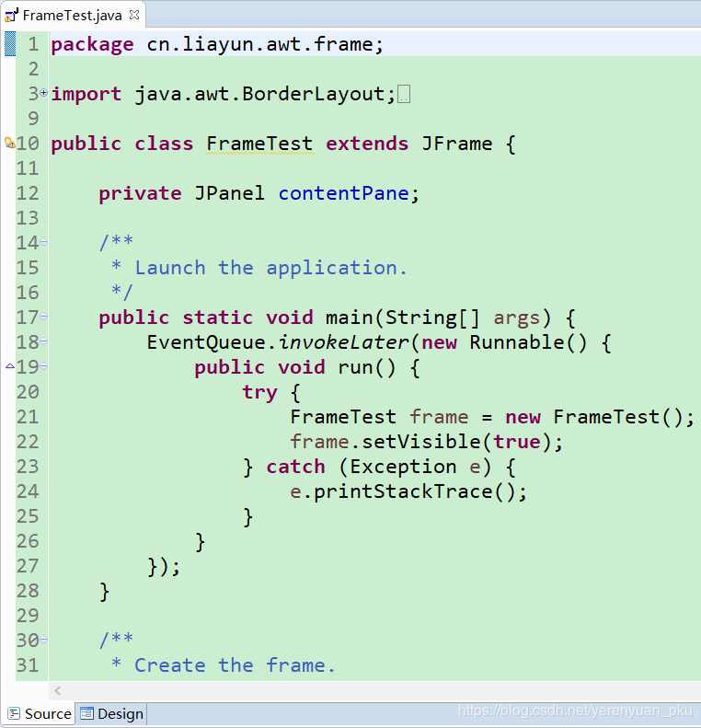Image resolution: width=701 pixels, height=728 pixels.
Task: Click the contentPane field name on line 12
Action: click(x=343, y=193)
